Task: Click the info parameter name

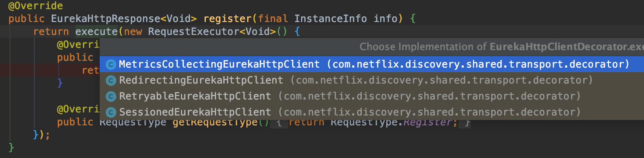Action: 385,19
